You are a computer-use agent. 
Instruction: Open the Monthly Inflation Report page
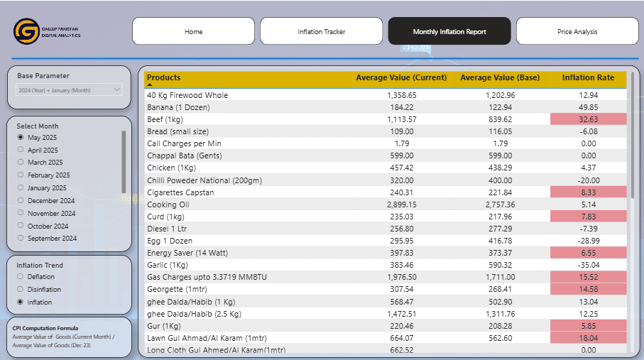pos(449,31)
